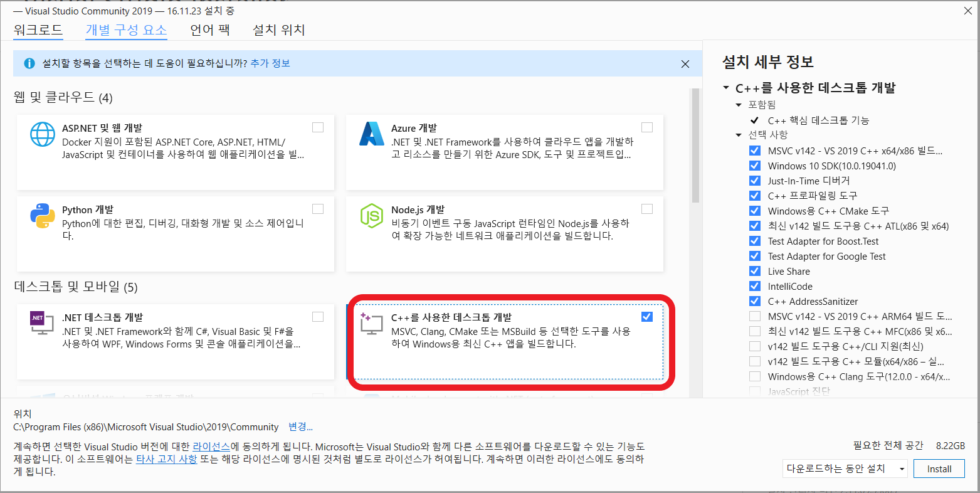Uncheck Just-In-Time 디버거 option
The image size is (980, 493).
coord(755,181)
